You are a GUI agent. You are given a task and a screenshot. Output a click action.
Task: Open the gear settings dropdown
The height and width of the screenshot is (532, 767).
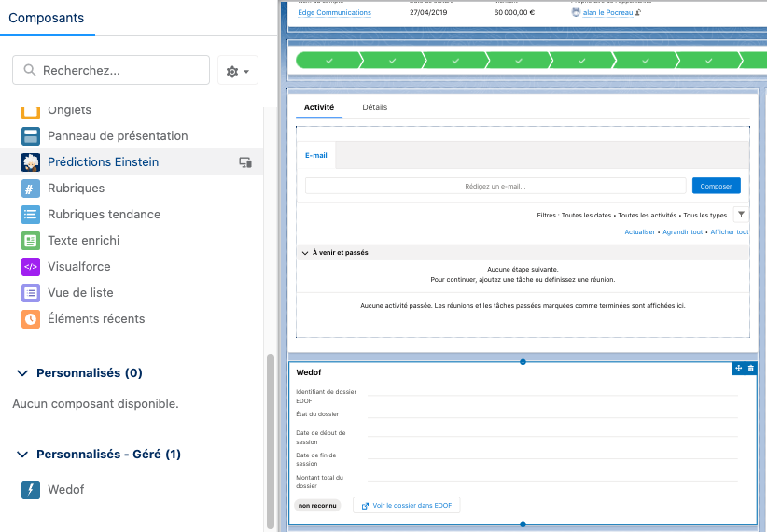(x=237, y=71)
